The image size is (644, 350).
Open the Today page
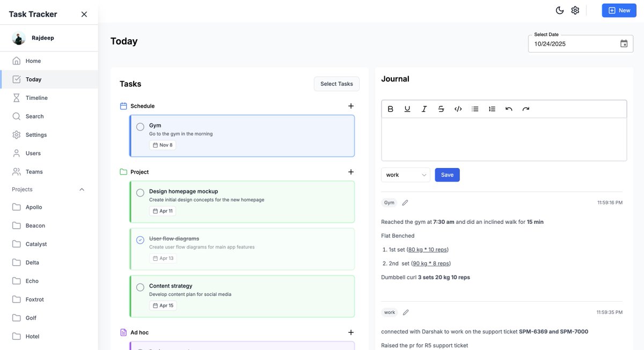[49, 79]
